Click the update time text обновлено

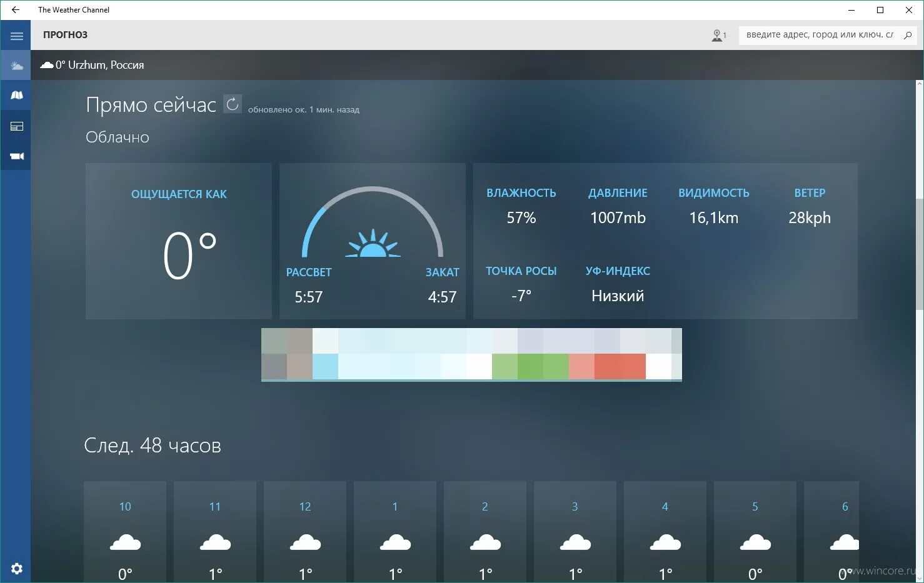coord(304,109)
